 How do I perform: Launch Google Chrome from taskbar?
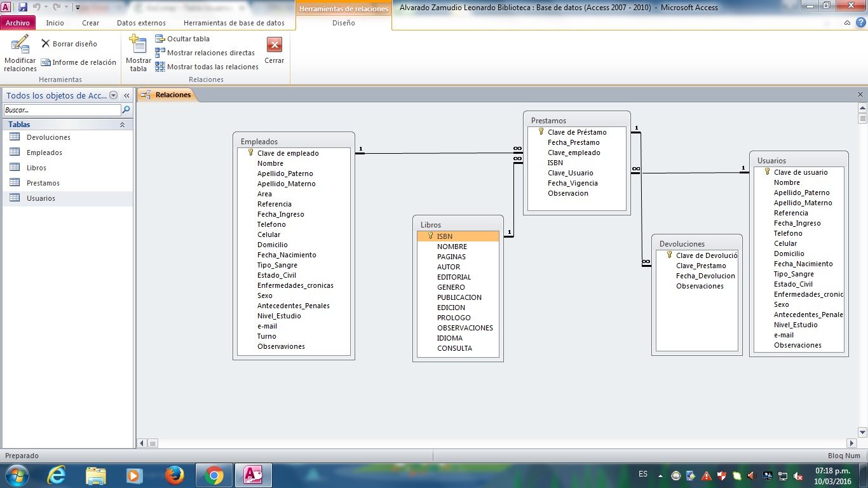pos(214,475)
